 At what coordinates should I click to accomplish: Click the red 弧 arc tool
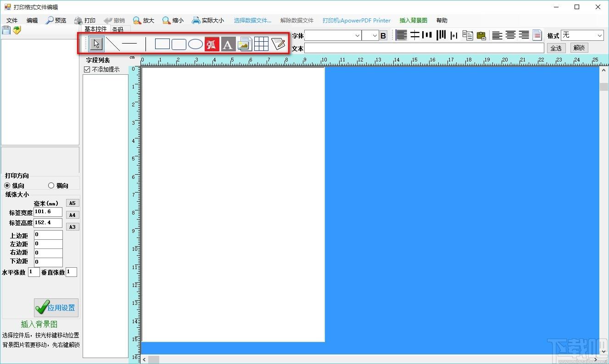coord(212,44)
